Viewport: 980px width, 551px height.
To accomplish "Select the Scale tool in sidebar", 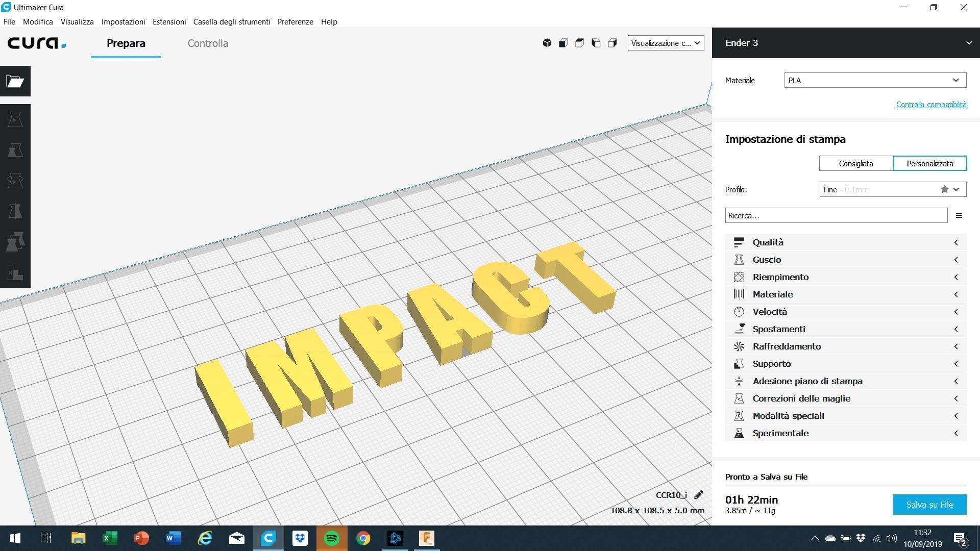I will (x=15, y=150).
